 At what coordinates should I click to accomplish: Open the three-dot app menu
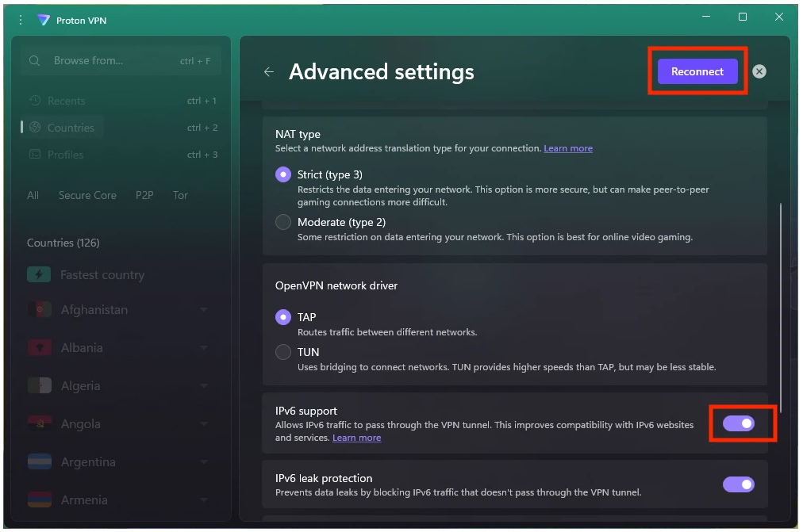[x=21, y=20]
